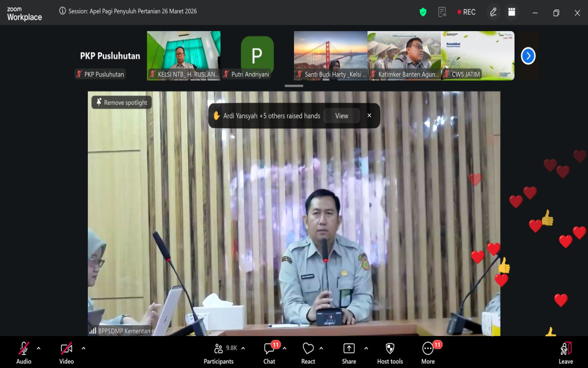Click the annotate pencil icon in title bar
The width and height of the screenshot is (588, 368).
point(493,12)
